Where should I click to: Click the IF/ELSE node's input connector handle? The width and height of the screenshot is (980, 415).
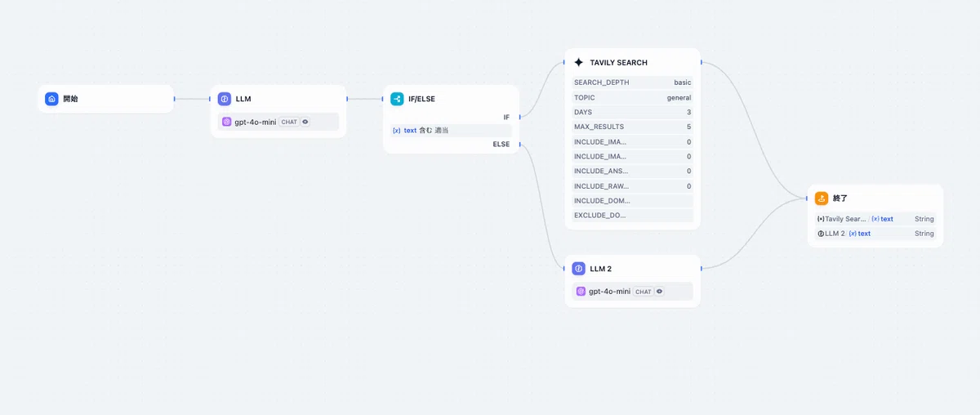point(383,99)
